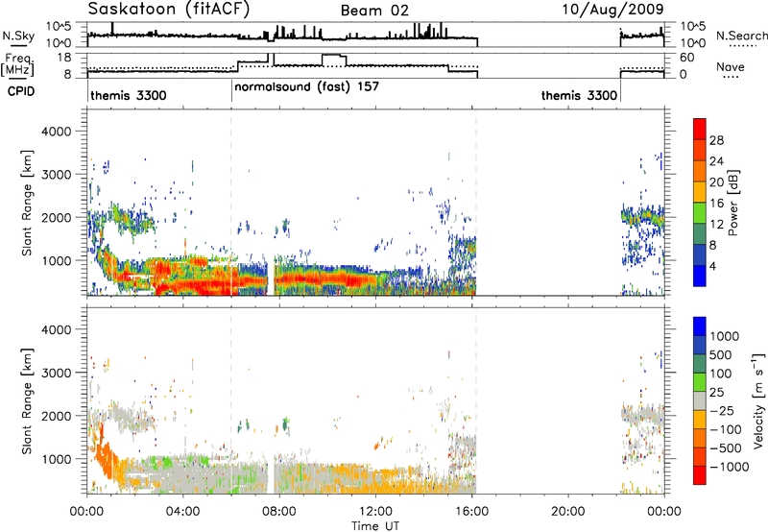Click the "N.Sky" legend label
Image resolution: width=768 pixels, height=532 pixels.
point(18,36)
